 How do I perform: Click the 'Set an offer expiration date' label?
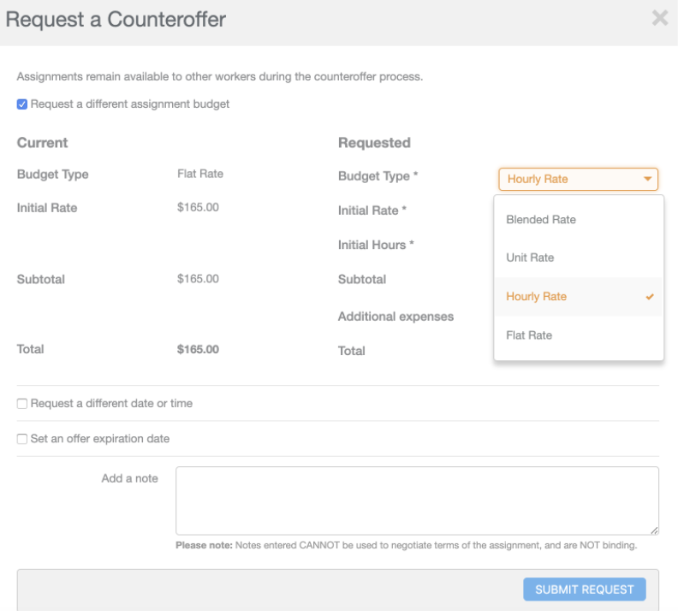[100, 439]
